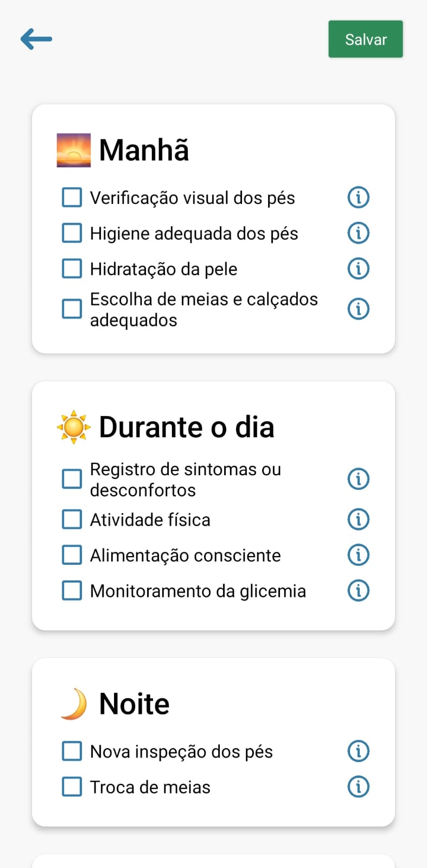Tap the back arrow icon
427x868 pixels.
pyautogui.click(x=36, y=39)
